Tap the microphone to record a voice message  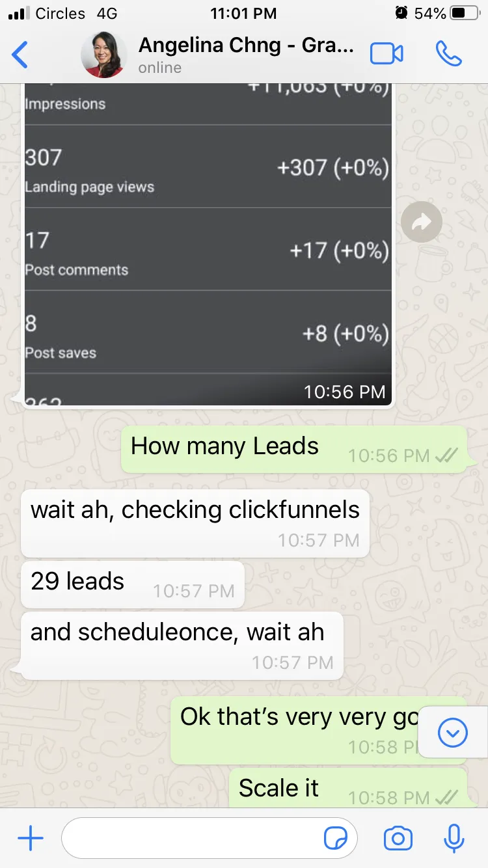coord(454,839)
